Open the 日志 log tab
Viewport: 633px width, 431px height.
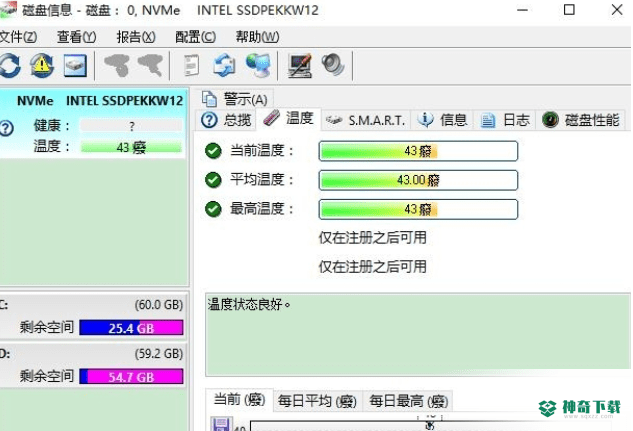[x=505, y=120]
